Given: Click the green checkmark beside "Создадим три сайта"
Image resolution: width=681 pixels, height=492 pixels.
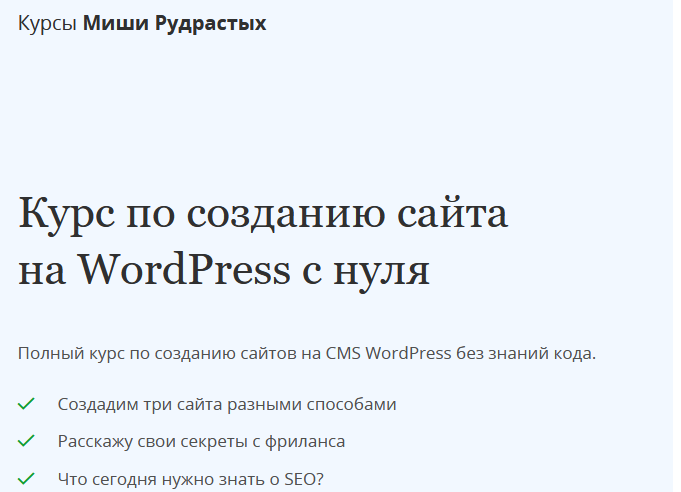Looking at the screenshot, I should [27, 405].
